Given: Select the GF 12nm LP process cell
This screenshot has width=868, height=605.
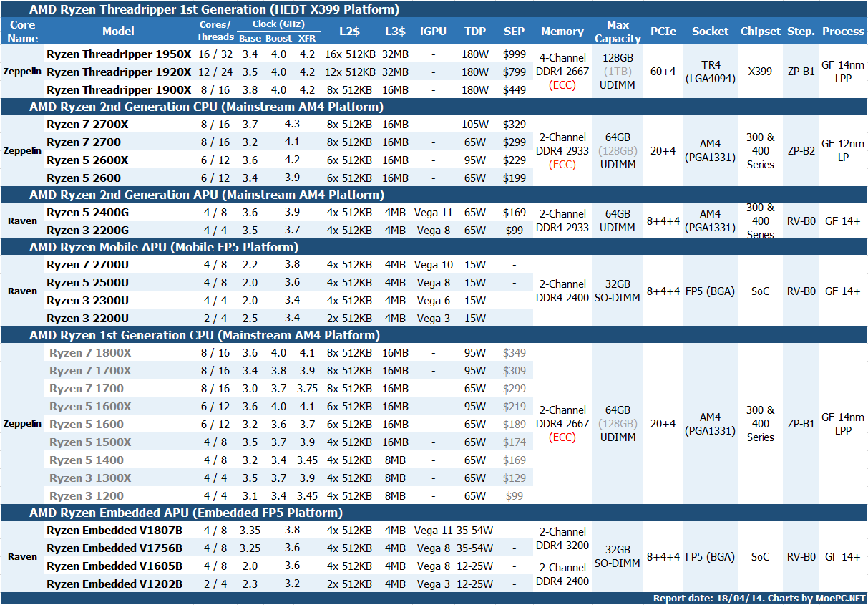Looking at the screenshot, I should [x=843, y=150].
